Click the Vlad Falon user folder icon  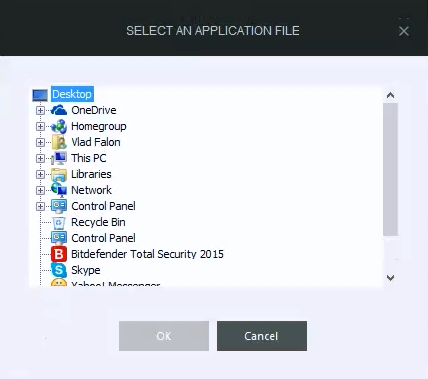click(x=59, y=142)
